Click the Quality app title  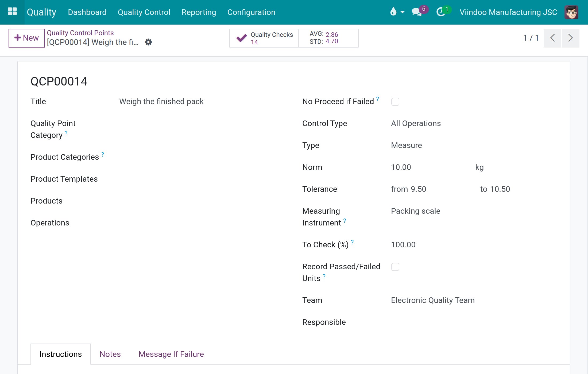click(x=41, y=12)
